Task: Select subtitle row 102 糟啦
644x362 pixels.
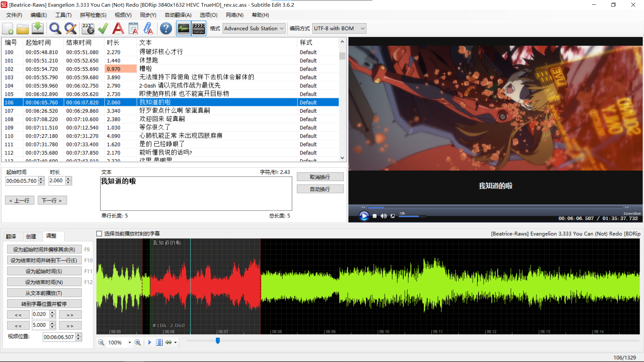Action: coord(171,69)
